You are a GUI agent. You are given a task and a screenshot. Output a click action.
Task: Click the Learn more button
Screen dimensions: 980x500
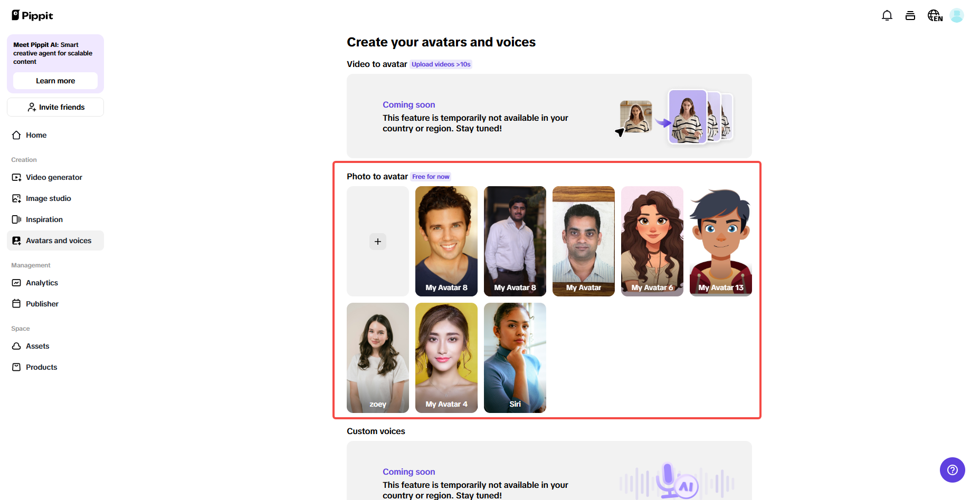point(55,81)
